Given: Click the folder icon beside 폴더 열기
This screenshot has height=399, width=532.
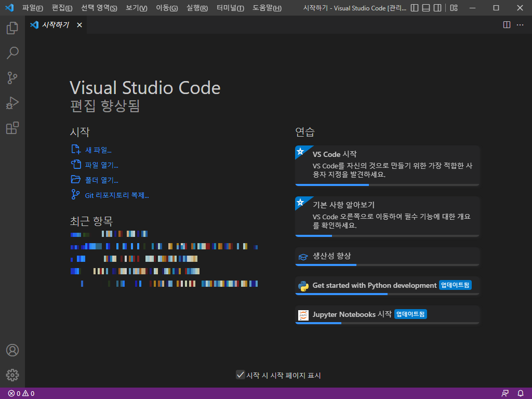Looking at the screenshot, I should (x=76, y=179).
